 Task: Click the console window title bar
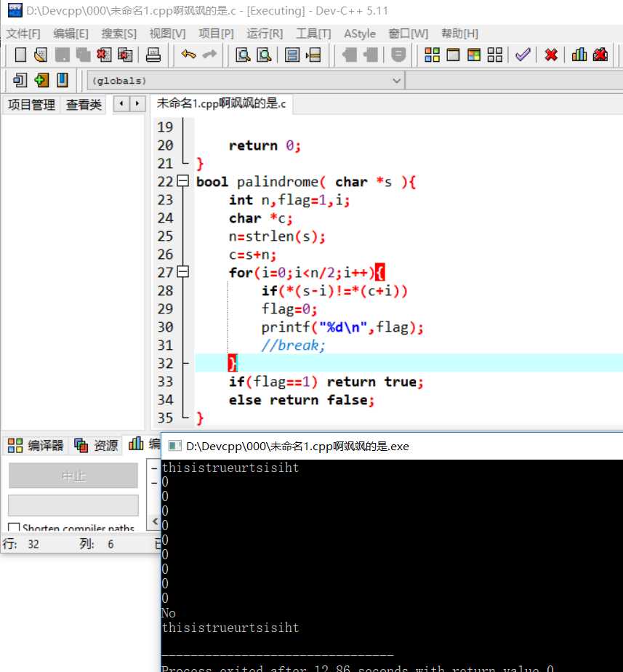[x=392, y=446]
